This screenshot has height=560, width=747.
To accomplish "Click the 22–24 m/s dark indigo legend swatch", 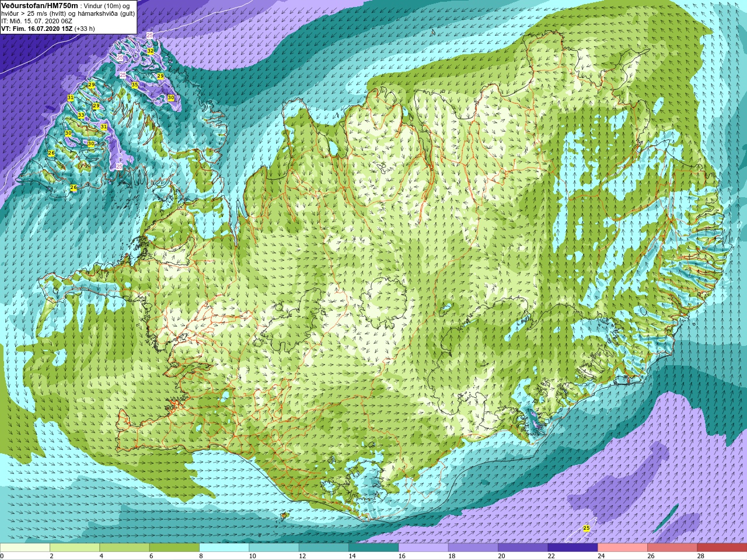I will (573, 548).
